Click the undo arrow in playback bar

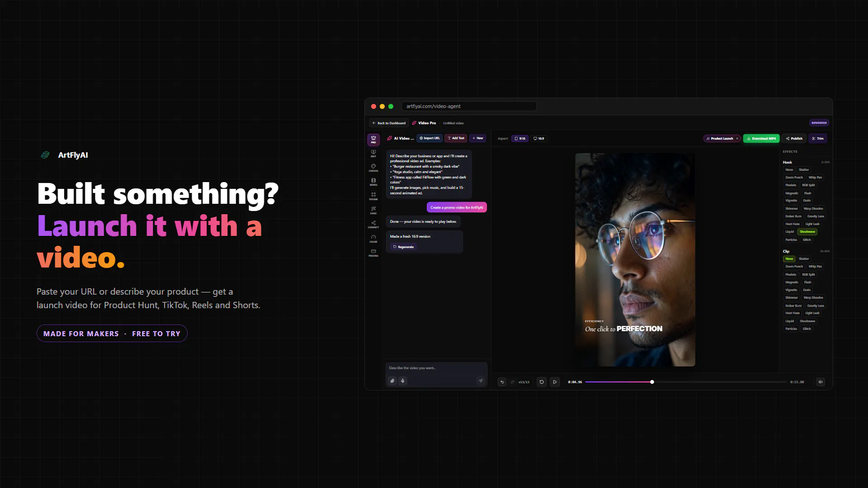click(502, 382)
